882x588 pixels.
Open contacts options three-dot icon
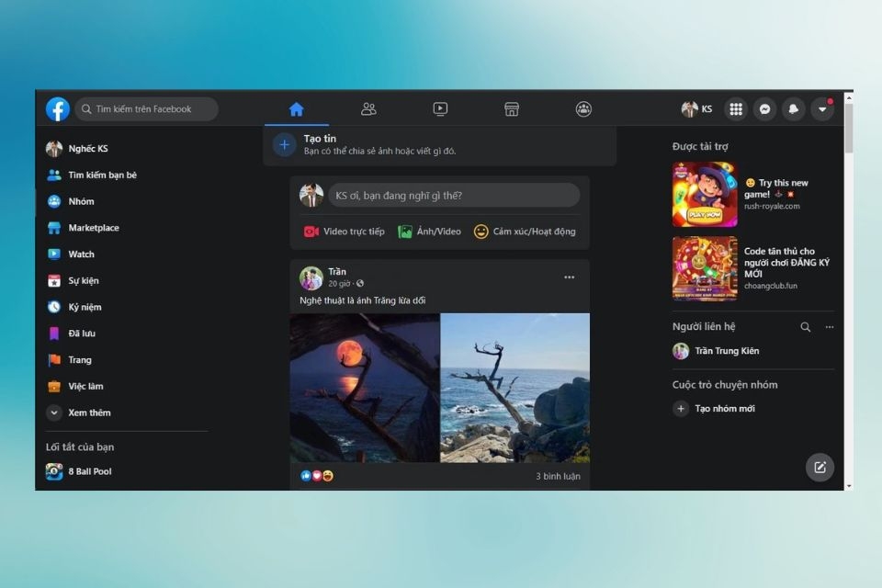pos(829,327)
